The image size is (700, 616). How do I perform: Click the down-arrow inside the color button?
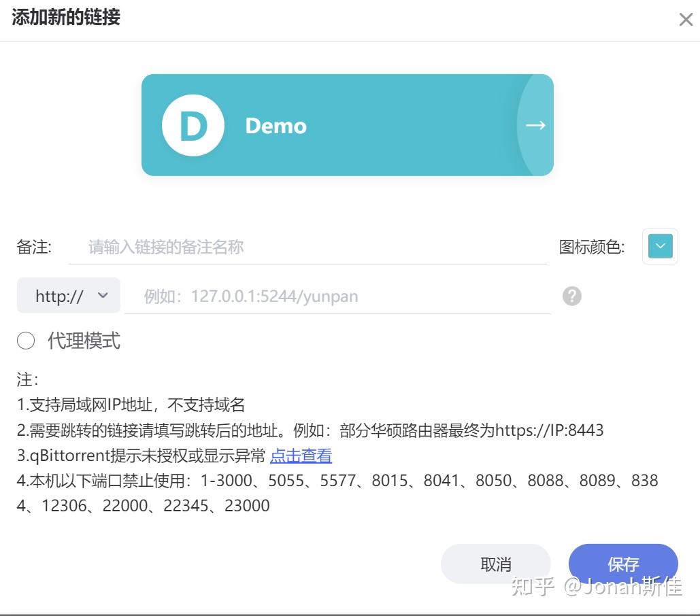pos(659,247)
